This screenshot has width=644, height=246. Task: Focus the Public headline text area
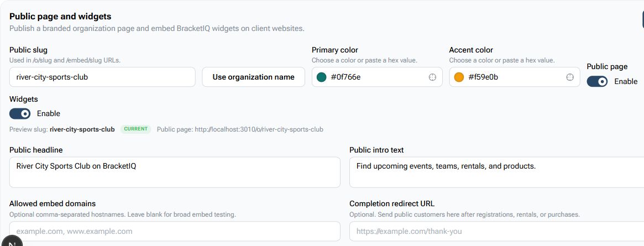(x=175, y=172)
